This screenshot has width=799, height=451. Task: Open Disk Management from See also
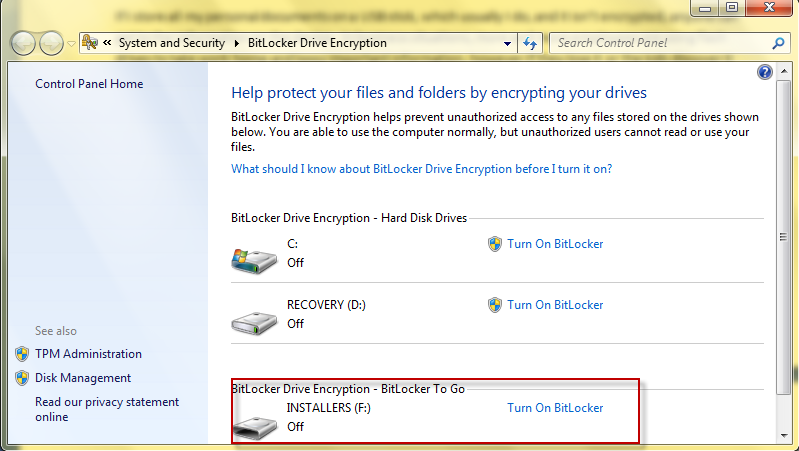click(x=83, y=378)
